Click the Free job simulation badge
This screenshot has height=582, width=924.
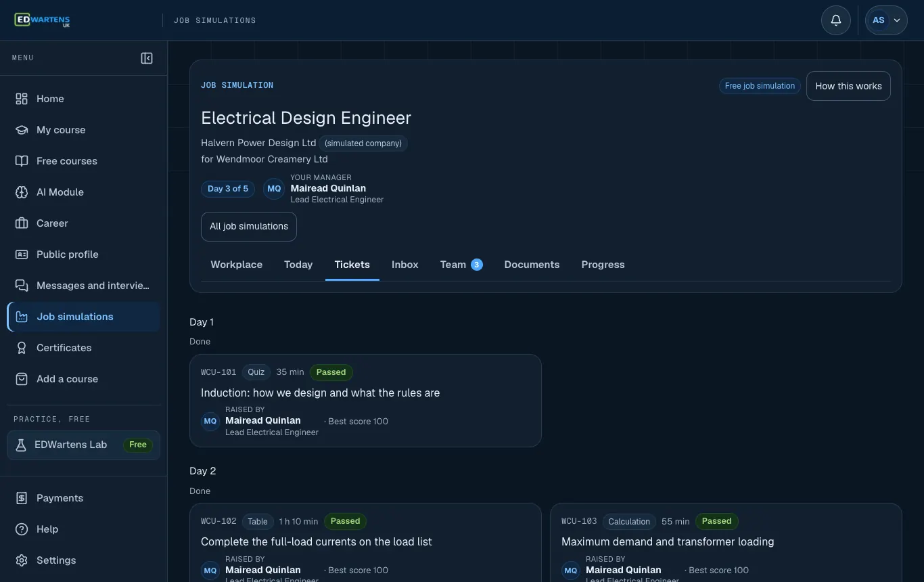760,86
